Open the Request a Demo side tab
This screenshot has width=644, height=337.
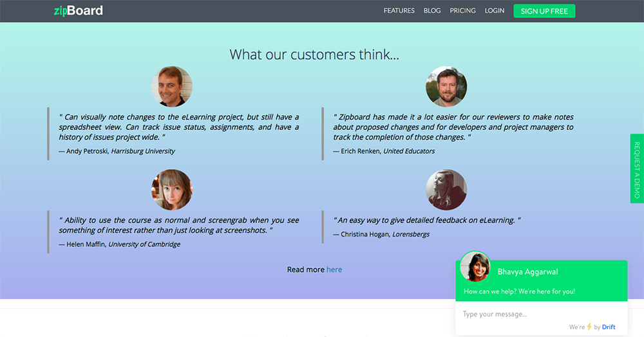tap(637, 168)
